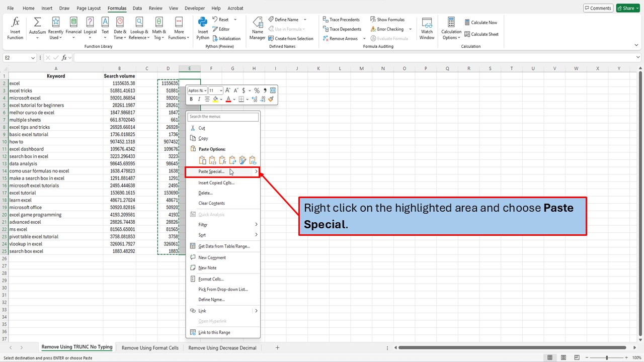Select the Formulas paste option icon

(222, 160)
